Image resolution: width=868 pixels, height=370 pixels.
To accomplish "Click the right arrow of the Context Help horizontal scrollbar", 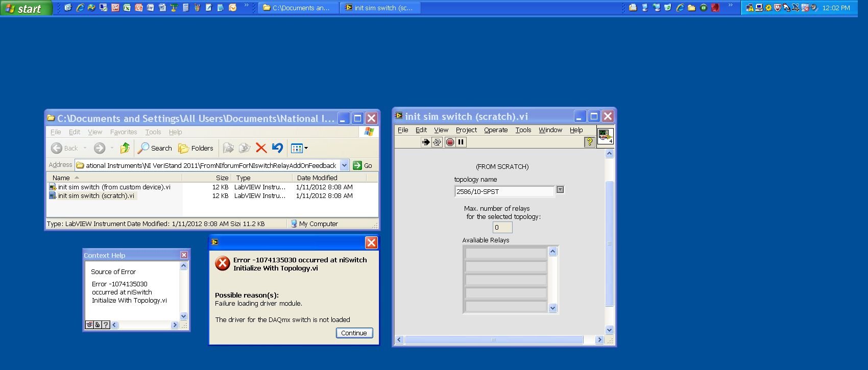I will 175,325.
